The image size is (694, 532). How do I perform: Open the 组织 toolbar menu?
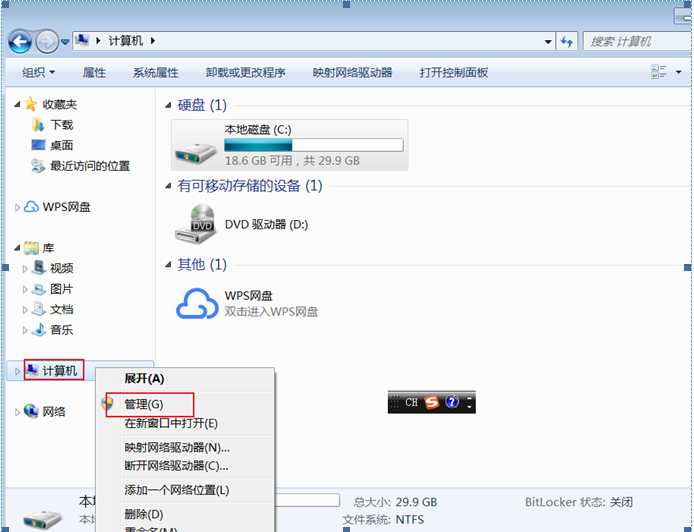(x=39, y=72)
